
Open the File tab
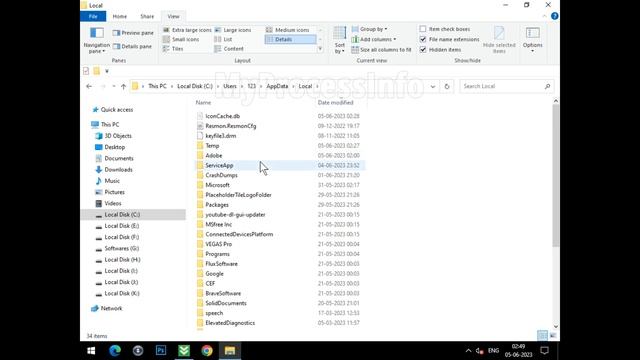click(x=93, y=16)
